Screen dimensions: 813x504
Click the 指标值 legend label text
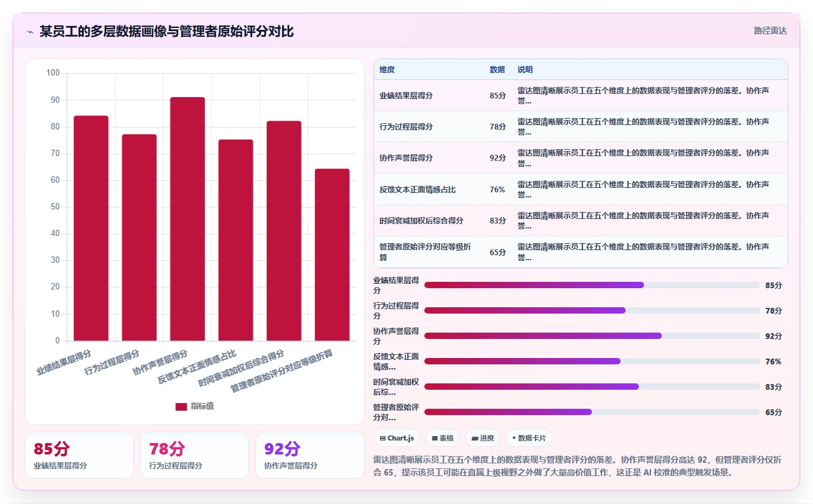coord(202,406)
